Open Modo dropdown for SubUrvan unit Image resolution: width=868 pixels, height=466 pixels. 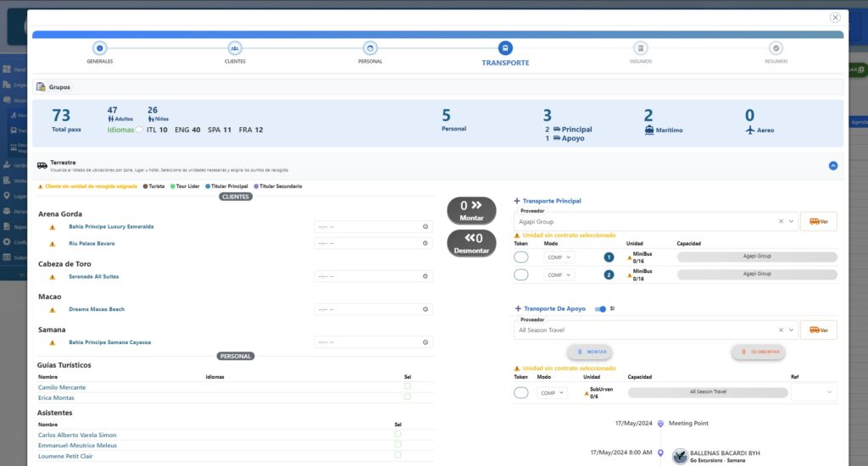click(552, 392)
